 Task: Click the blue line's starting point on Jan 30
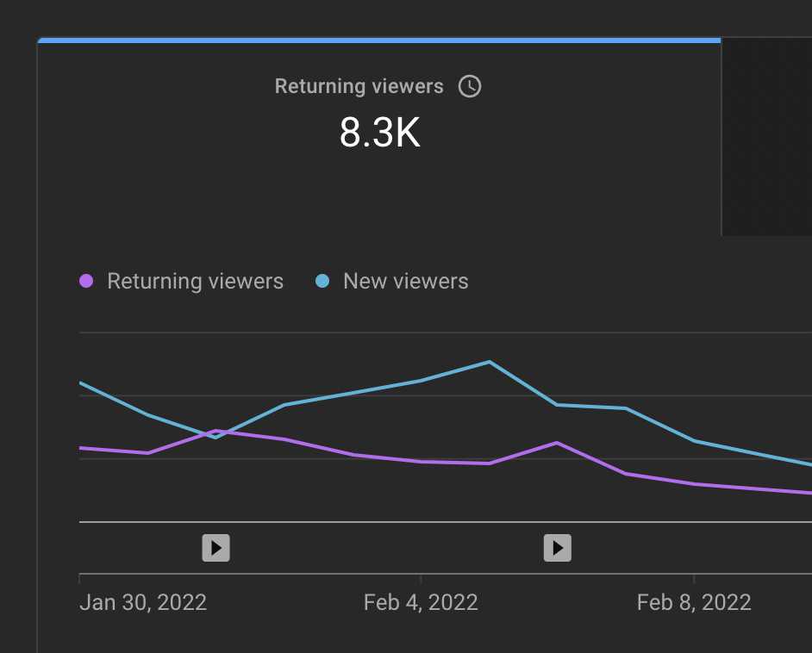80,382
